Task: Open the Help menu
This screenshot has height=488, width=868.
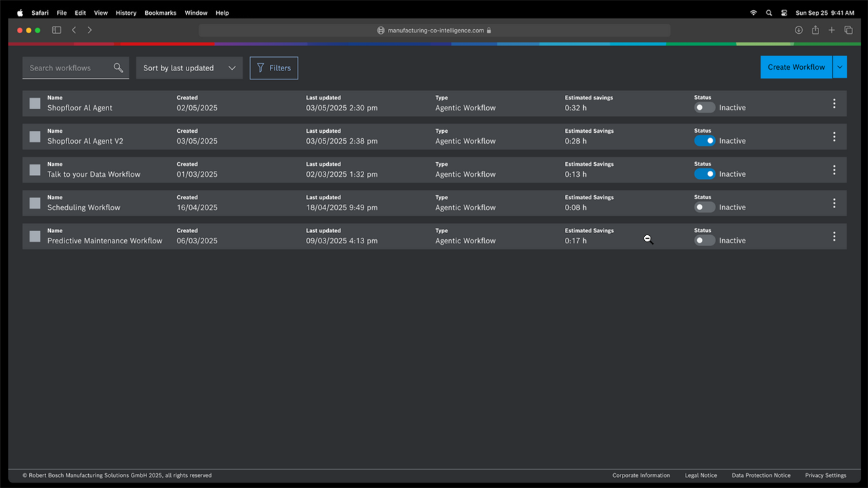Action: click(x=222, y=13)
